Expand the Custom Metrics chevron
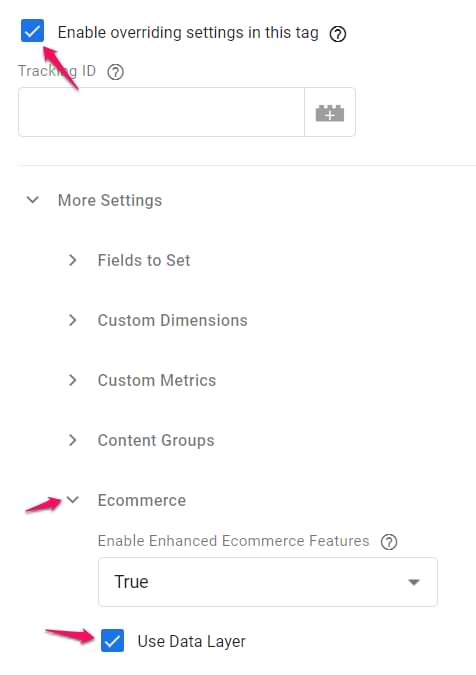Screen dimensions: 476x675 point(73,380)
